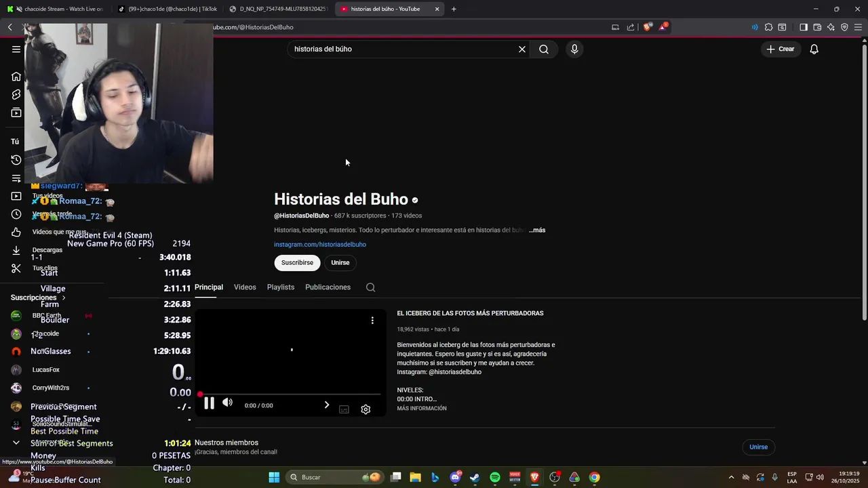Open Google Chrome from taskbar
Viewport: 868px width, 488px height.
point(595,477)
